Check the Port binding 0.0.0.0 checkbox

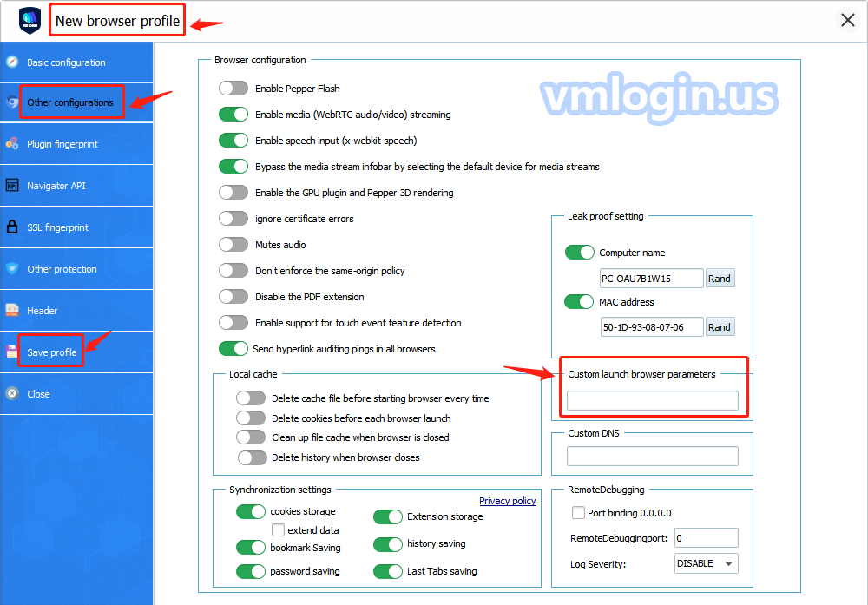[x=579, y=513]
